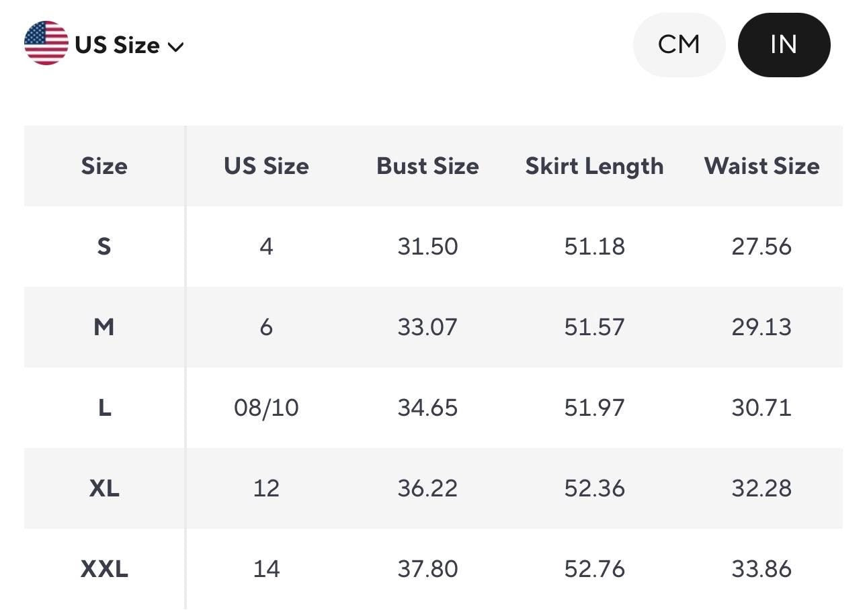Pick the XXL size row
This screenshot has width=867, height=616.
[433, 569]
